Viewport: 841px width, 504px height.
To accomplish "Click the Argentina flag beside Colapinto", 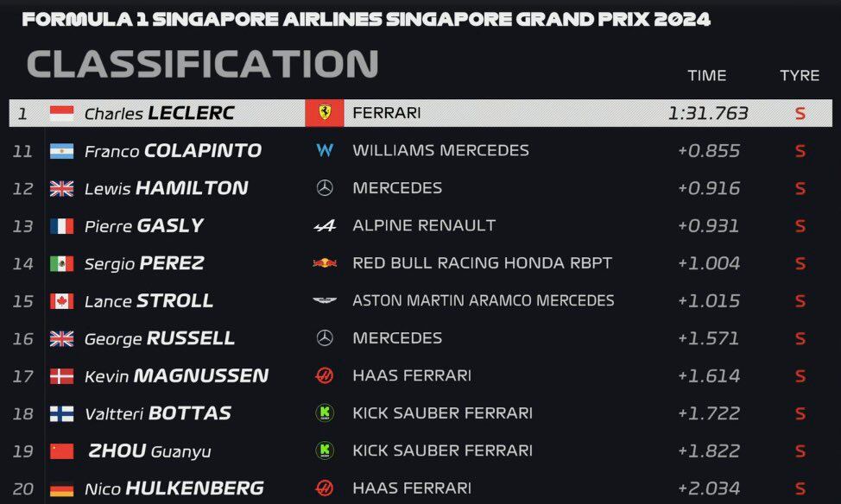I will click(62, 151).
